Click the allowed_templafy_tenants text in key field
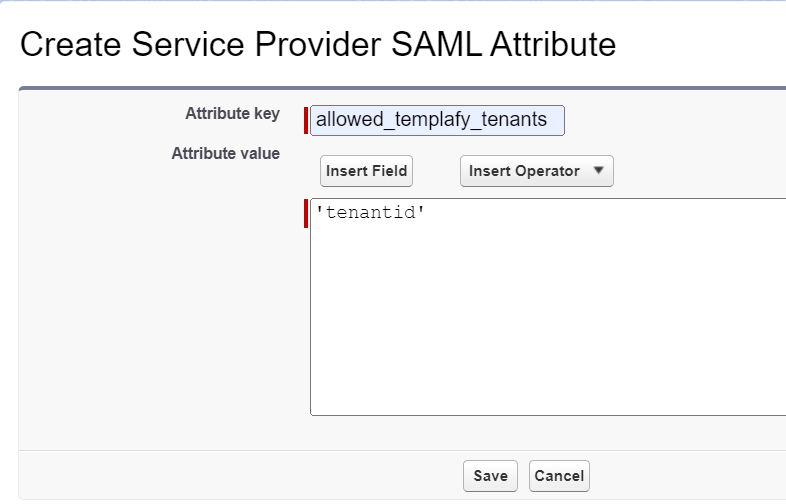This screenshot has height=504, width=786. [431, 119]
